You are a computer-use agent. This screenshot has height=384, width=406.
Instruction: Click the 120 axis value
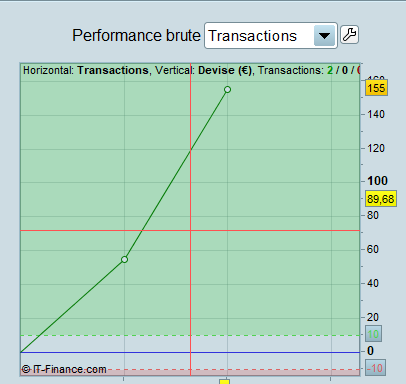pyautogui.click(x=376, y=148)
